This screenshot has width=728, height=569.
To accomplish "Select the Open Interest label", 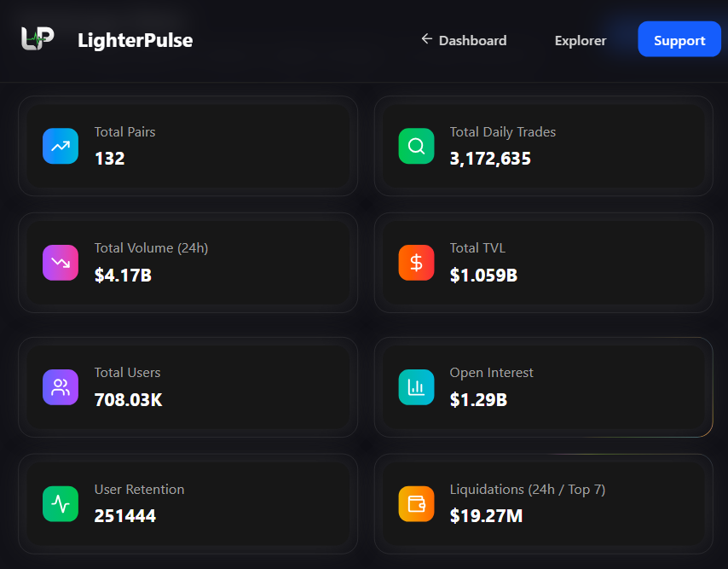I will click(x=492, y=373).
